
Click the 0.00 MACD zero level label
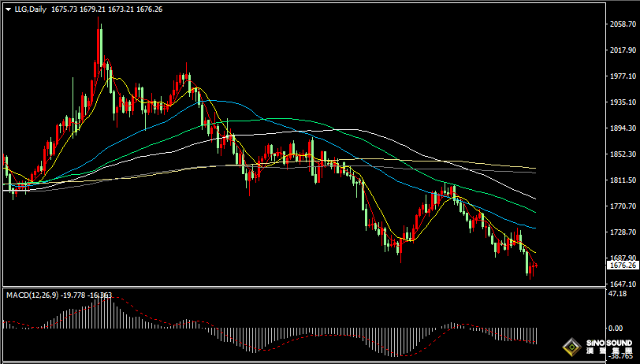pyautogui.click(x=616, y=328)
